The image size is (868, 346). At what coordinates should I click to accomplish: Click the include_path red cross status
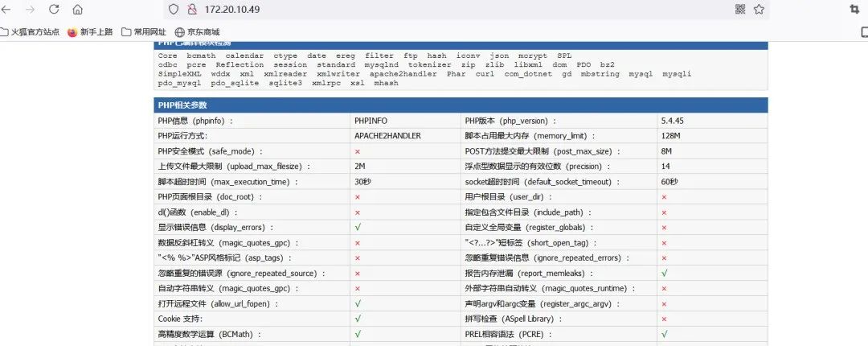pyautogui.click(x=664, y=212)
